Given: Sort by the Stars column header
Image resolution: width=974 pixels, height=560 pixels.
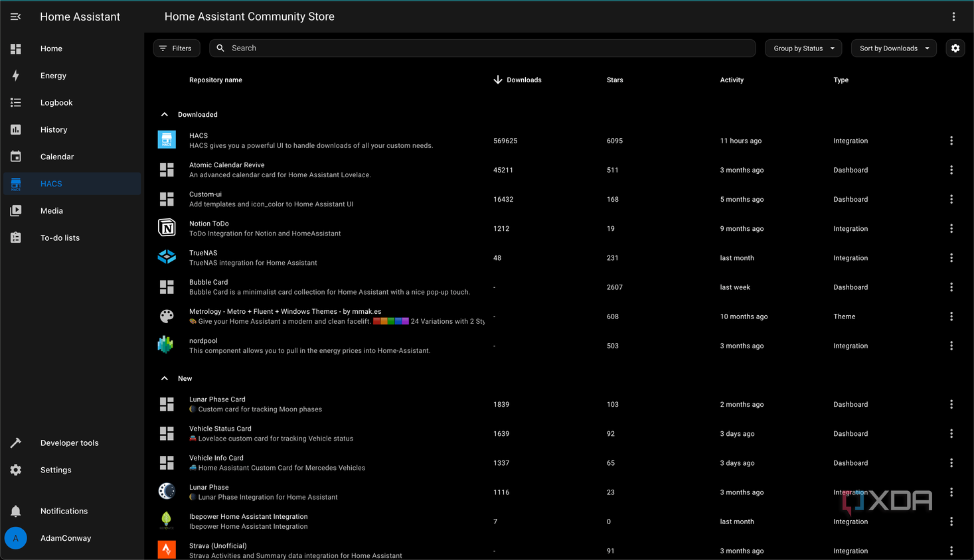Looking at the screenshot, I should pos(615,80).
